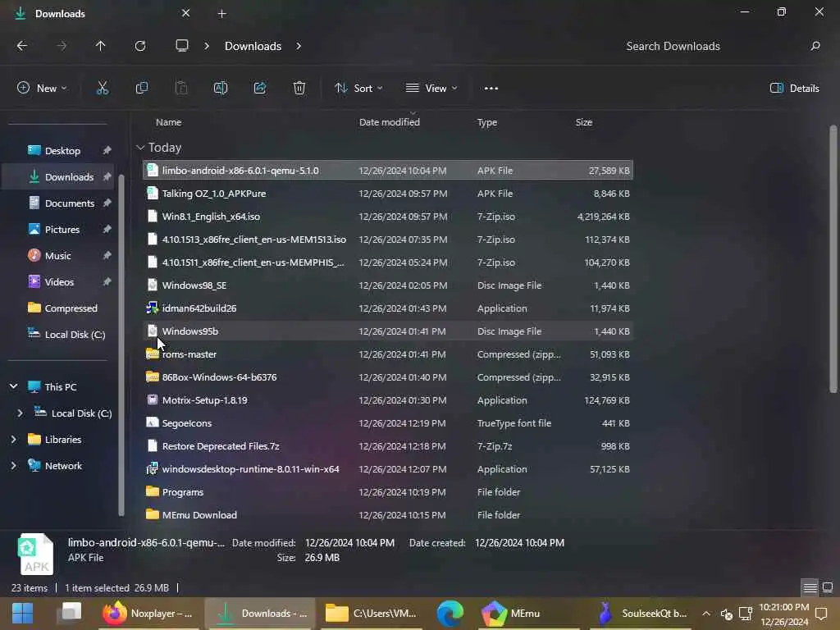Expand the Network tree node

click(x=13, y=466)
